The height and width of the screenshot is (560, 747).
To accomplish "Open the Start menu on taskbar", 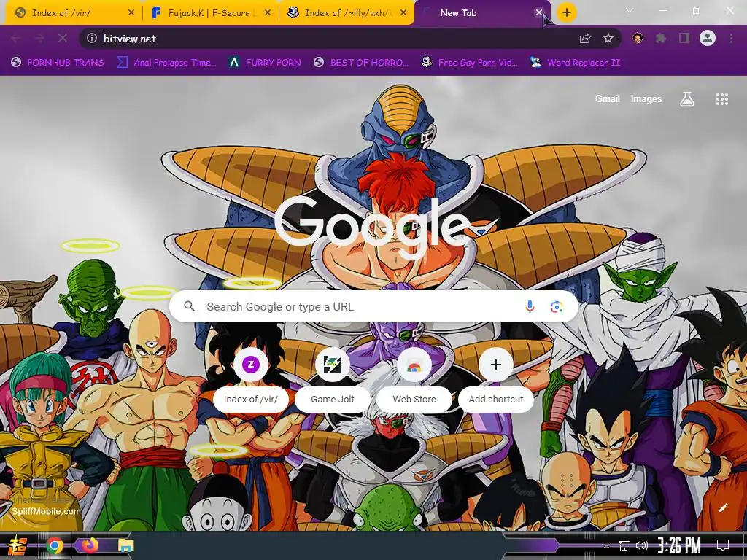I will 18,545.
